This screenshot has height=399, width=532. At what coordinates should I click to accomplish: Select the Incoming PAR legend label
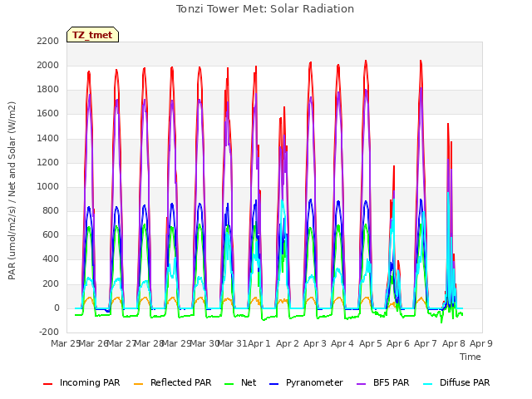(90, 382)
